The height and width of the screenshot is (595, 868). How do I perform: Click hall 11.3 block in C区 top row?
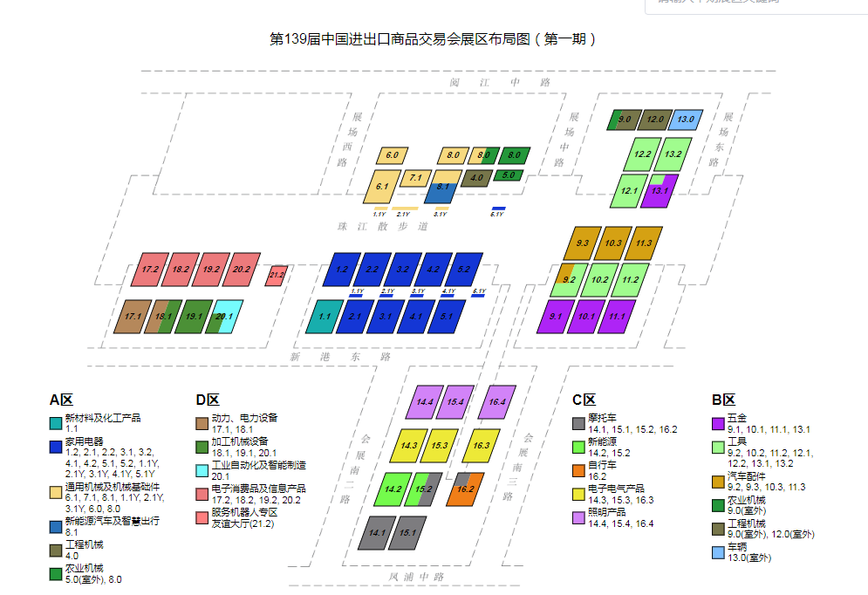click(x=644, y=242)
